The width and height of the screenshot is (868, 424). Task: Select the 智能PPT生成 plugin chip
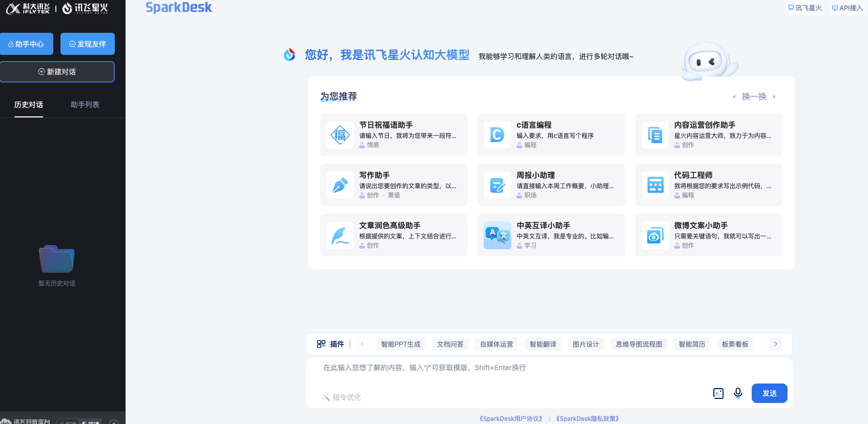click(x=401, y=344)
